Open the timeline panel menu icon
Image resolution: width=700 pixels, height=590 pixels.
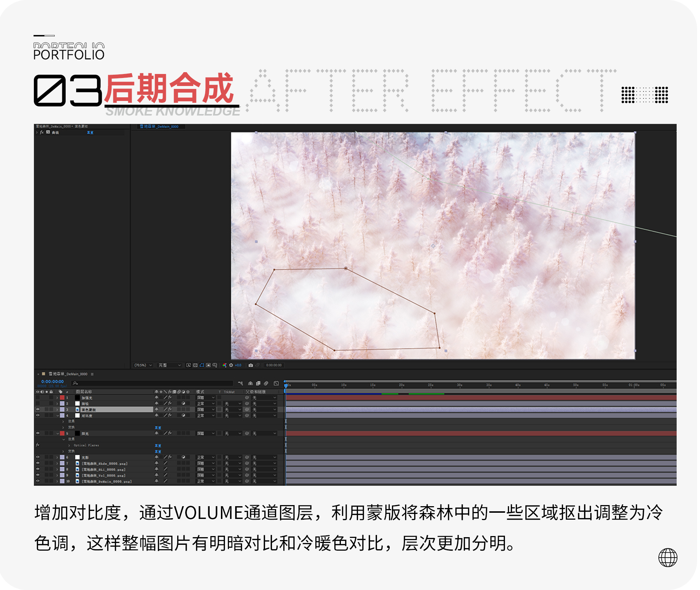click(92, 374)
